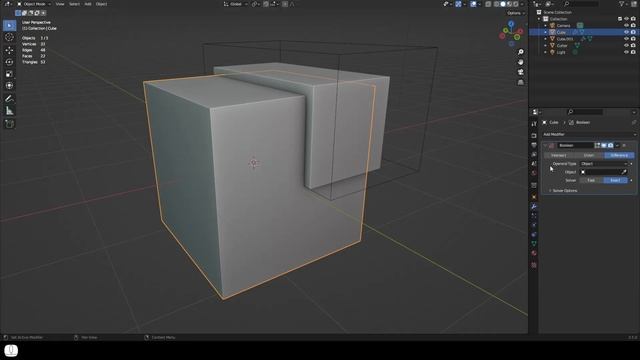Select the Select Box tool

(x=9, y=25)
